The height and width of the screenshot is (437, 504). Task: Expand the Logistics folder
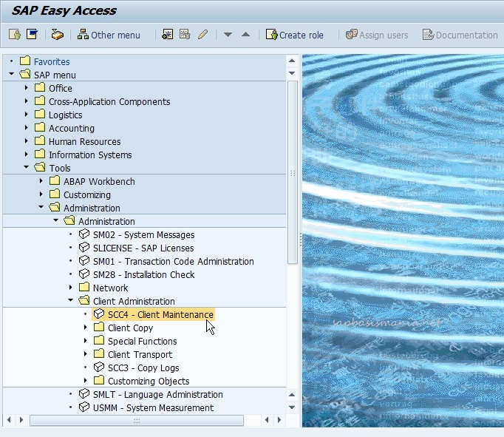(27, 115)
